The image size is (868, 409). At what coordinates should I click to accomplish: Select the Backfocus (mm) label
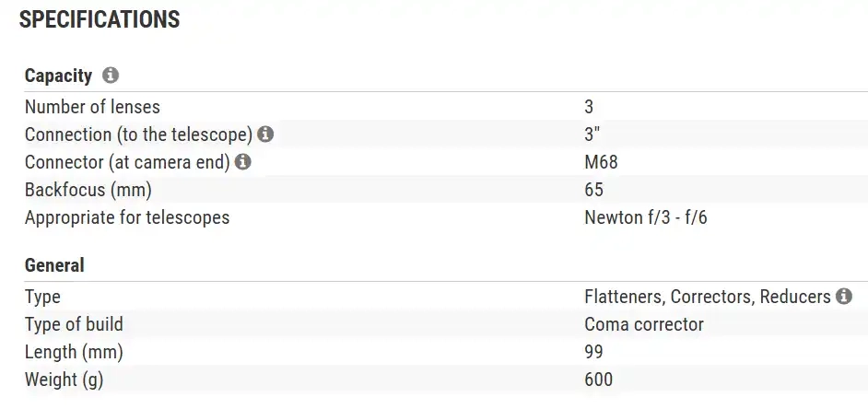pos(88,190)
